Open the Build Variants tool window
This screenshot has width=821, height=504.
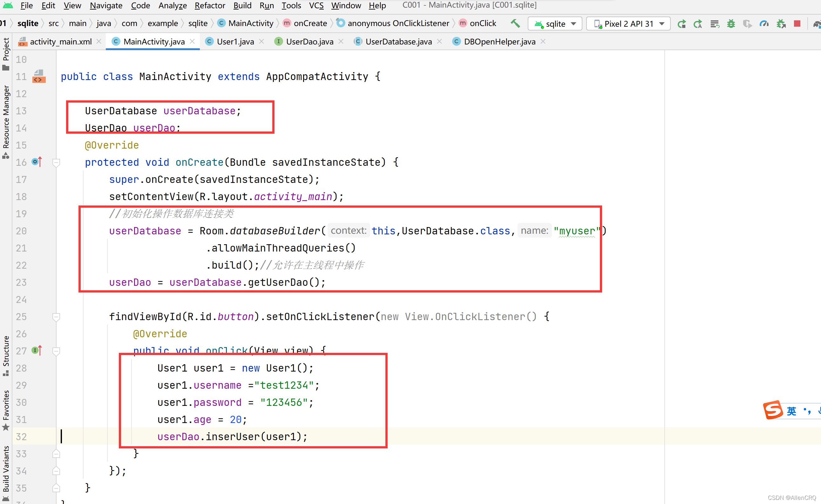coord(6,473)
